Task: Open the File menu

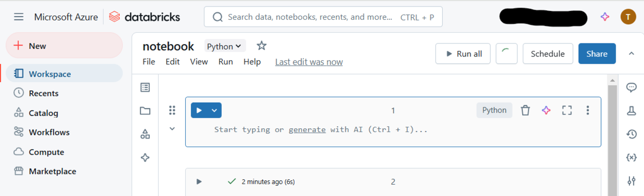Action: [149, 62]
